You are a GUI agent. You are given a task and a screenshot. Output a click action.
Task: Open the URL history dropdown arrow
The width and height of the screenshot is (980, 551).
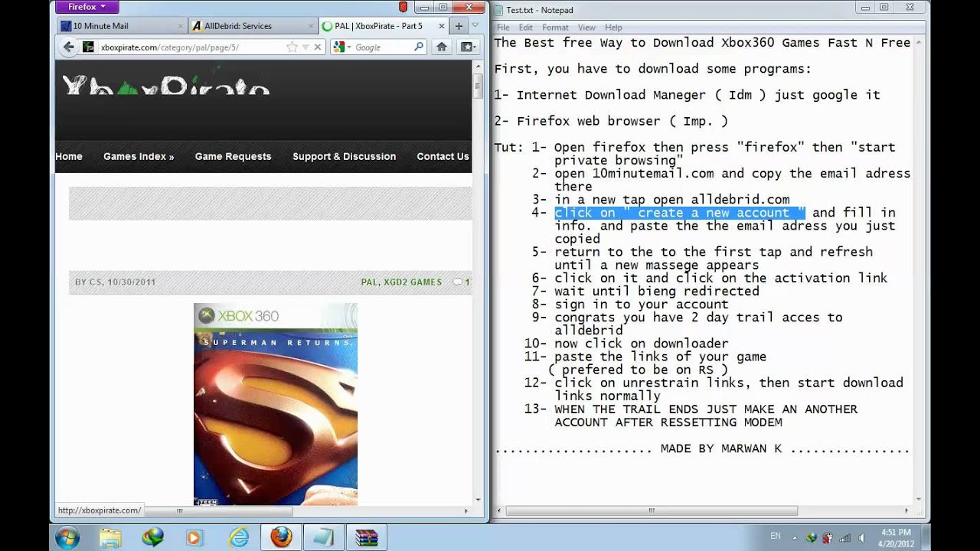pos(305,47)
